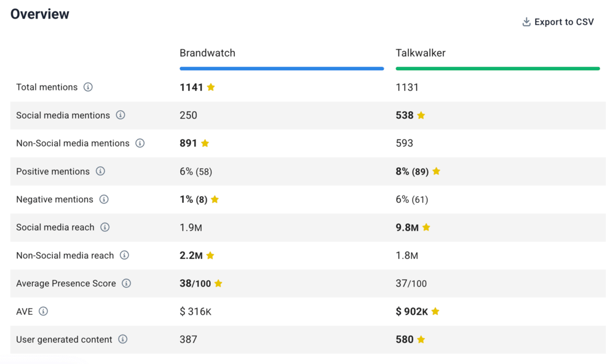Click the info icon beside Non-Social media mentions
Viewport: 615px width, 364px height.
[138, 143]
